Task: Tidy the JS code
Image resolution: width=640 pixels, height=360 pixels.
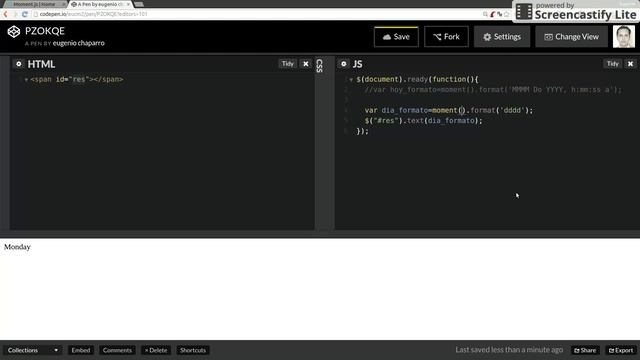Action: pos(613,64)
